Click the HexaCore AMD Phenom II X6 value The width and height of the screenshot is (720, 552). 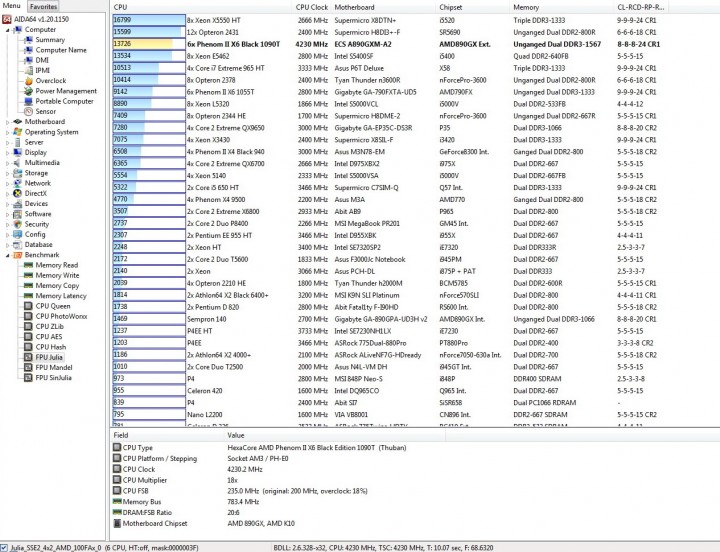[317, 448]
